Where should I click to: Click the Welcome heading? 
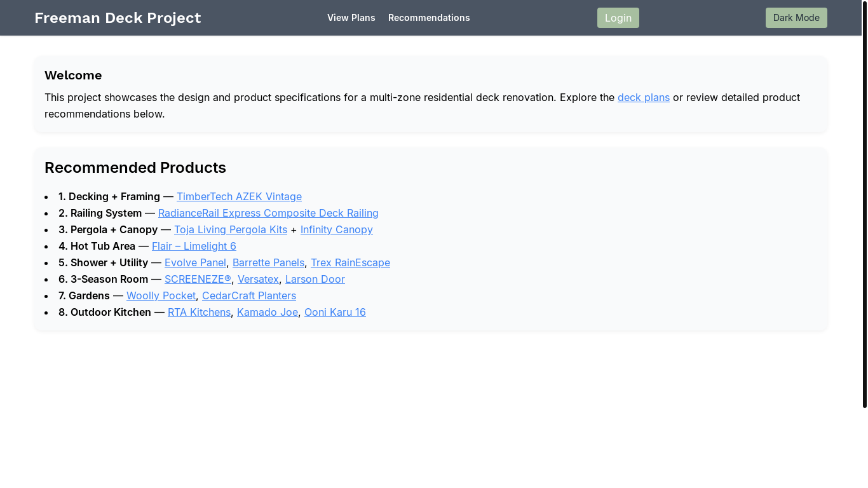(x=73, y=76)
